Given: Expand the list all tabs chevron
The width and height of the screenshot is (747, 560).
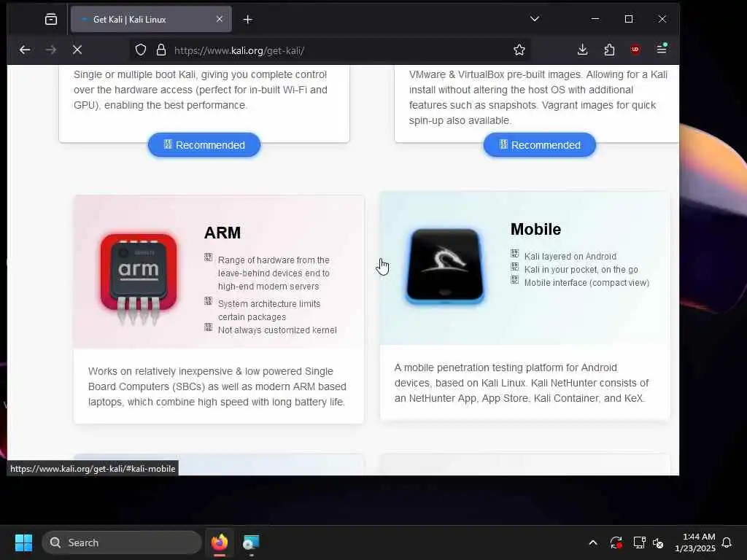Looking at the screenshot, I should click(535, 19).
